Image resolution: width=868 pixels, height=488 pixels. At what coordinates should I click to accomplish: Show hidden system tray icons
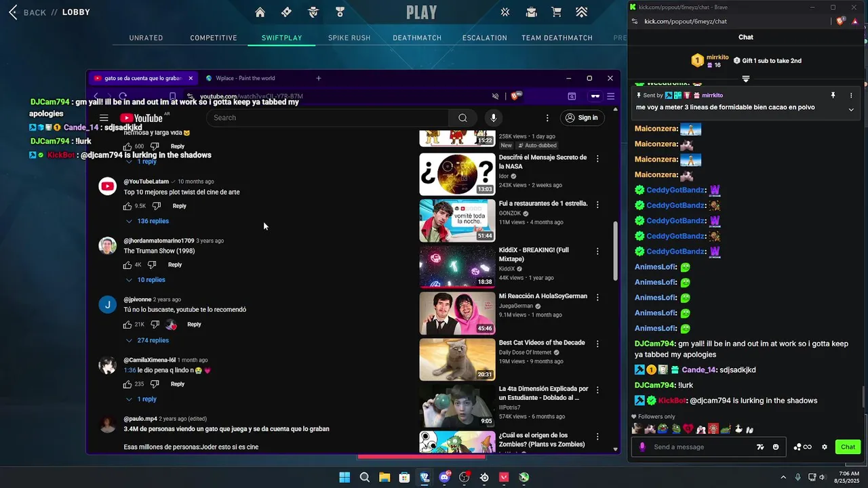tap(783, 477)
